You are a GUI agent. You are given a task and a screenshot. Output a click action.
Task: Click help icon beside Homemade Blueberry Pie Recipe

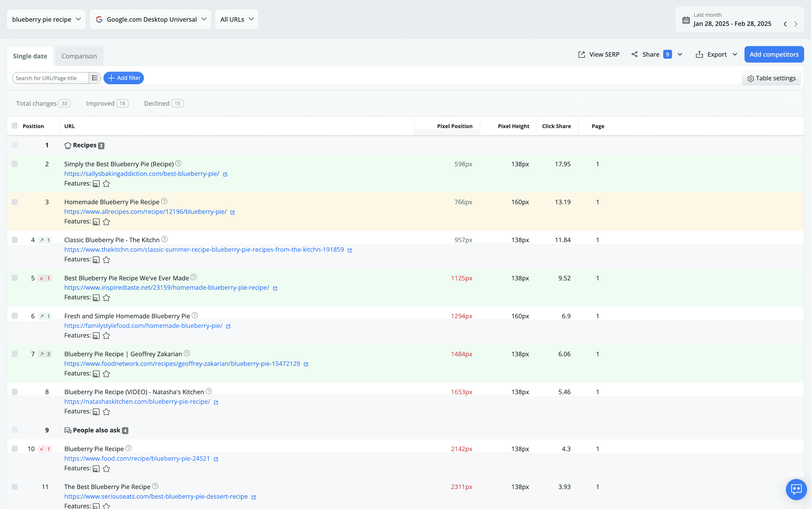coord(164,201)
